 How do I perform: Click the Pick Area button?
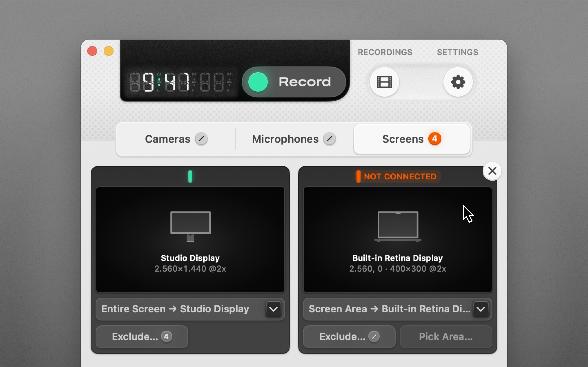click(x=446, y=337)
